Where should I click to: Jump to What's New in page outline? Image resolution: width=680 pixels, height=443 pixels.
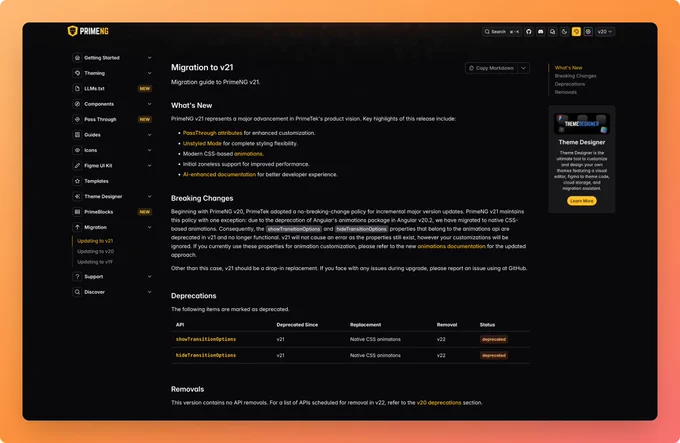pyautogui.click(x=569, y=68)
